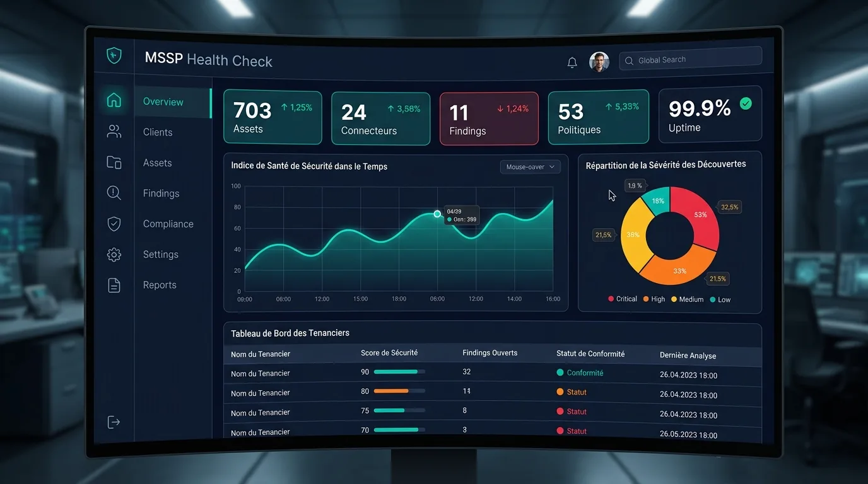Viewport: 868px width, 484px height.
Task: Click the 5,33% politiques trend indicator
Action: (622, 107)
